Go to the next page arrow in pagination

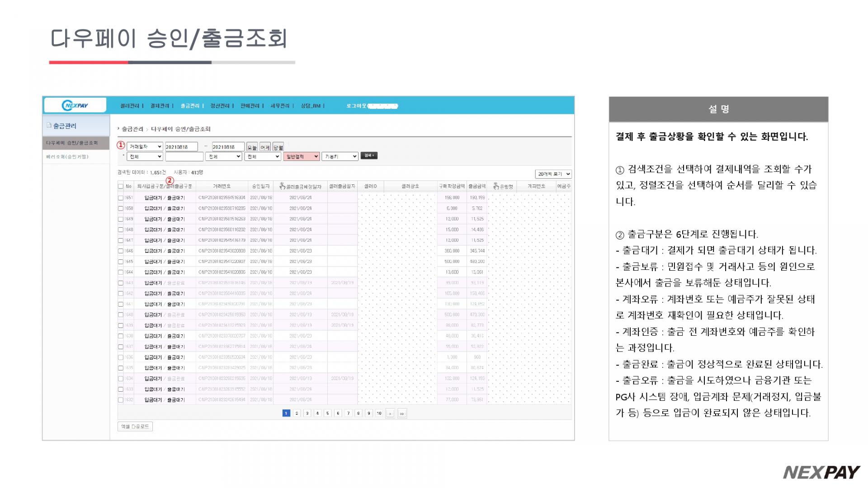point(390,413)
